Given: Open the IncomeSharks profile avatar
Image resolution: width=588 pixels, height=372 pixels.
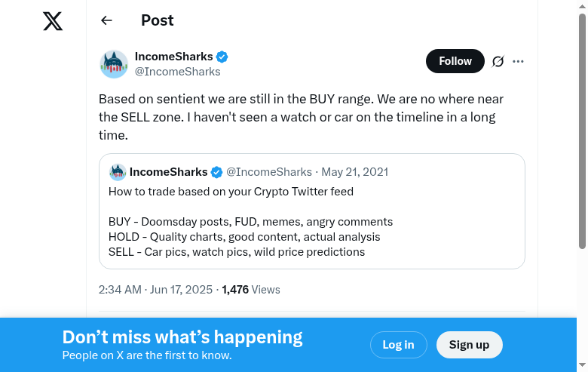Looking at the screenshot, I should 114,64.
